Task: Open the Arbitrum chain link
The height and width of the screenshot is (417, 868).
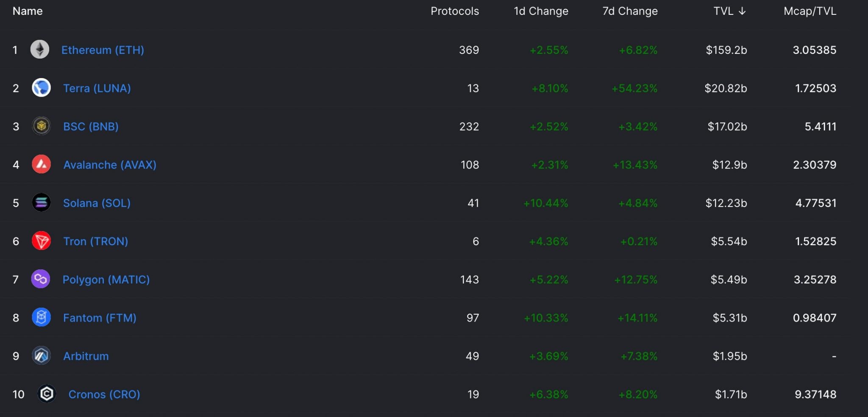Action: 86,356
